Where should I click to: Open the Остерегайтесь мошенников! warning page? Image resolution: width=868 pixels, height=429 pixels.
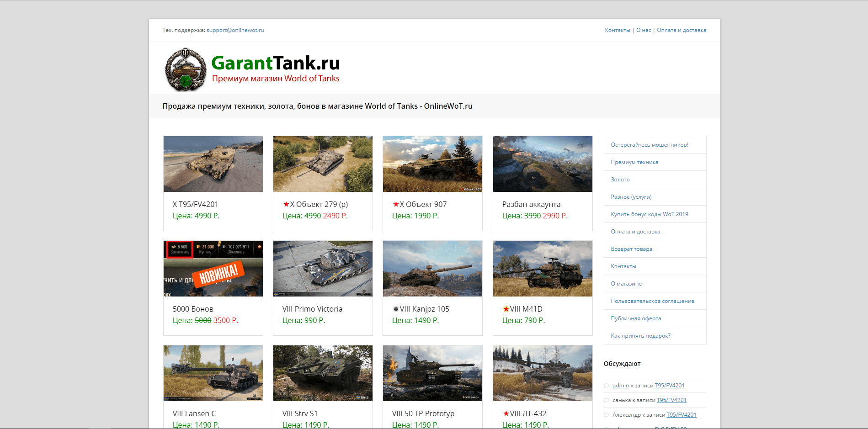click(x=649, y=144)
